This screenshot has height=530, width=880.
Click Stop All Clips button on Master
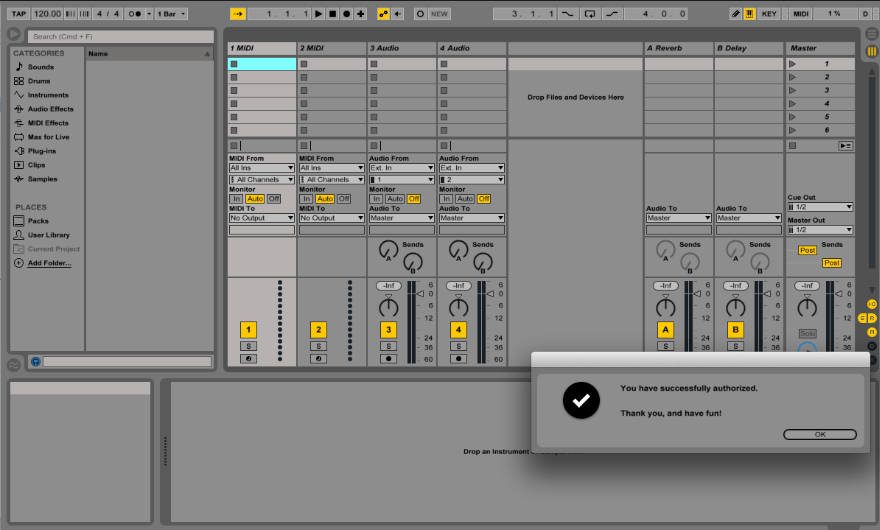tap(792, 146)
